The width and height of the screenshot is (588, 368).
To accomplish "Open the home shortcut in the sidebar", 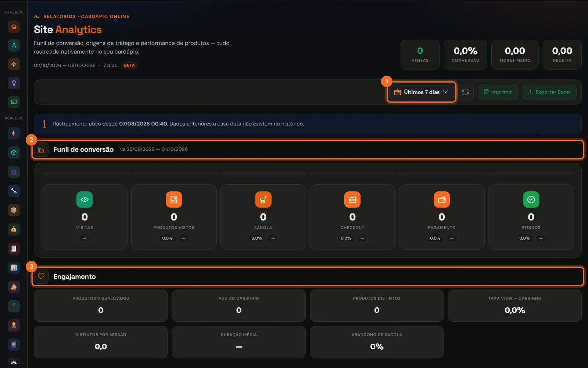I will pos(14,26).
